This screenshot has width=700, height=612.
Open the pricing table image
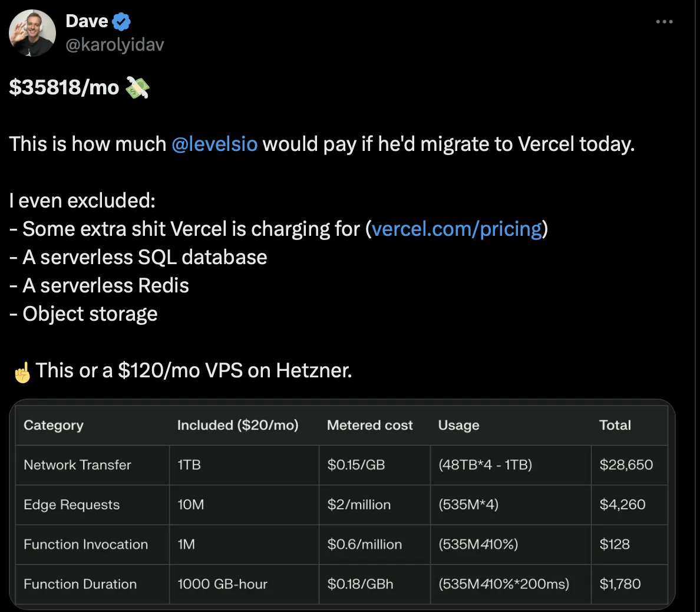pyautogui.click(x=342, y=504)
